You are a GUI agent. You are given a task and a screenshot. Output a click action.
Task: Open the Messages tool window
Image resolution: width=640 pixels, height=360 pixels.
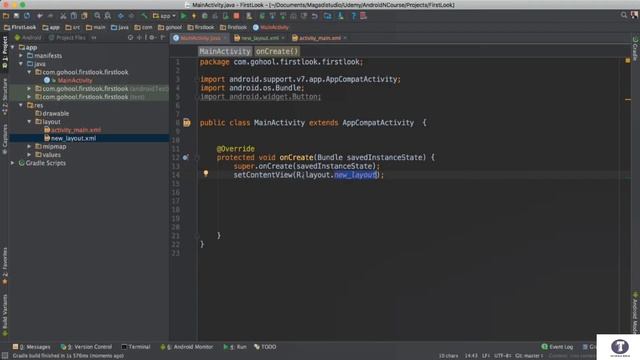coord(31,347)
